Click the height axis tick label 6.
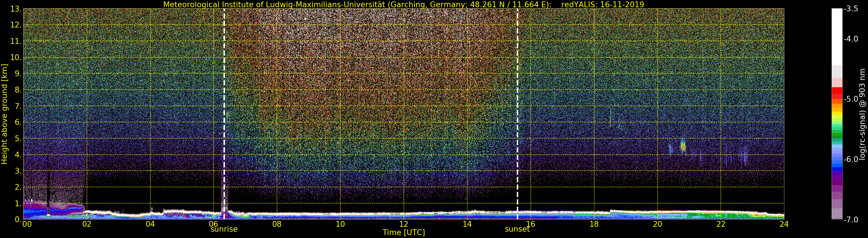The width and height of the screenshot is (868, 238). click(x=18, y=122)
